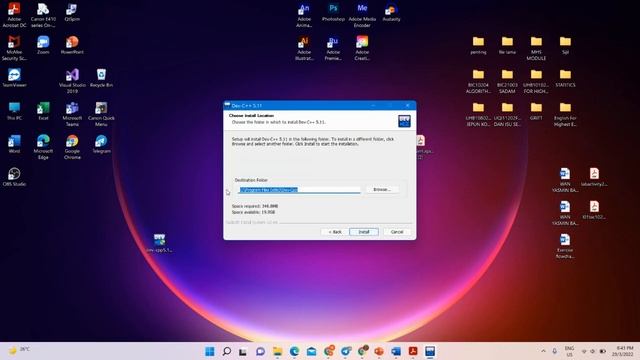Screen dimensions: 640x360
Task: Click the Destination Folder path field
Action: 299,190
